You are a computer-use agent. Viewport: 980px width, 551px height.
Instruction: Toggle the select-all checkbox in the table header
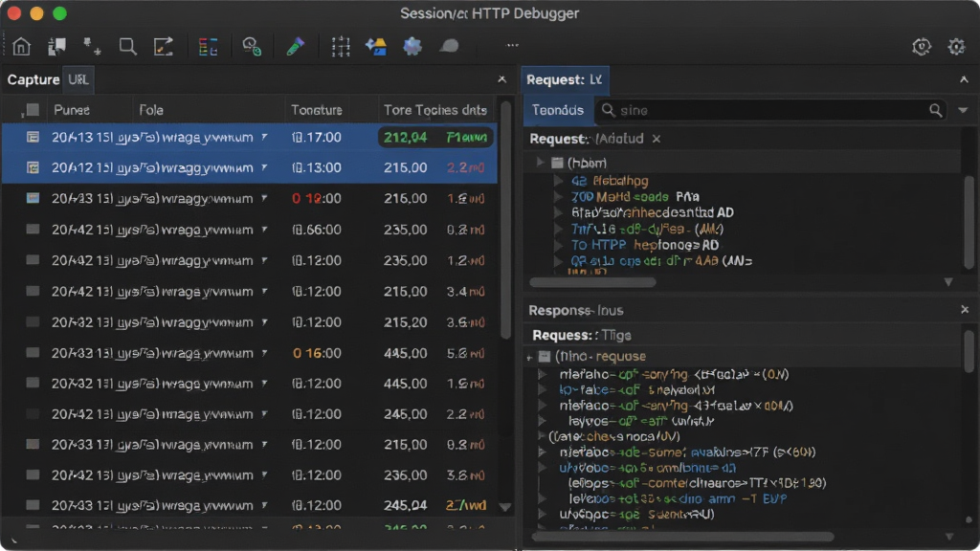pyautogui.click(x=33, y=110)
